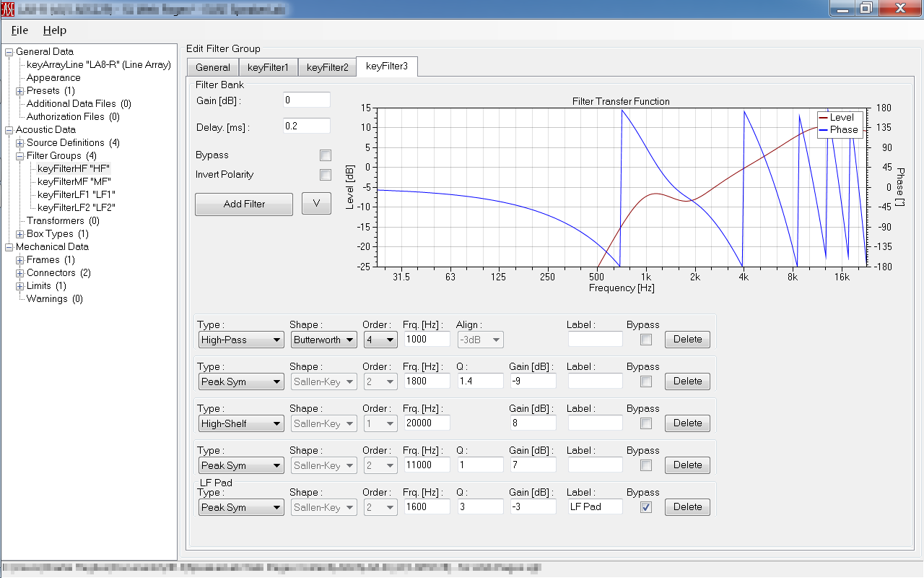The height and width of the screenshot is (578, 924).
Task: Expand the Box Types node
Action: tap(19, 234)
